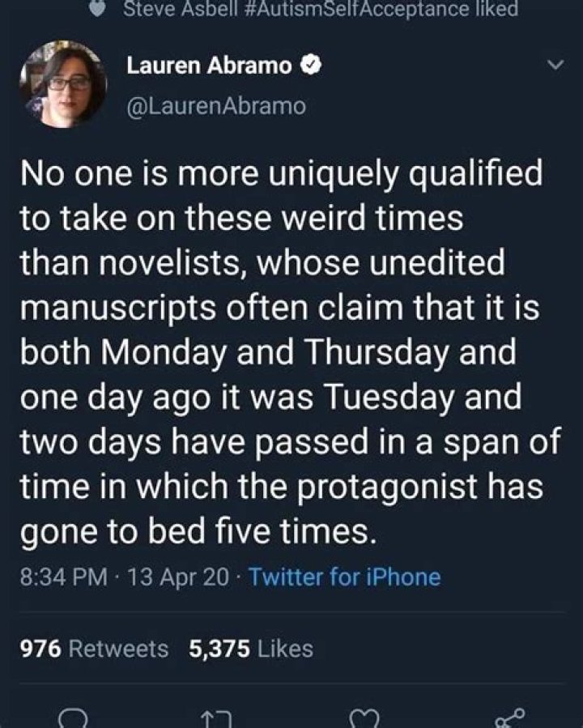583x728 pixels.
Task: Visit the @LaurenAbramo handle
Action: pos(216,106)
